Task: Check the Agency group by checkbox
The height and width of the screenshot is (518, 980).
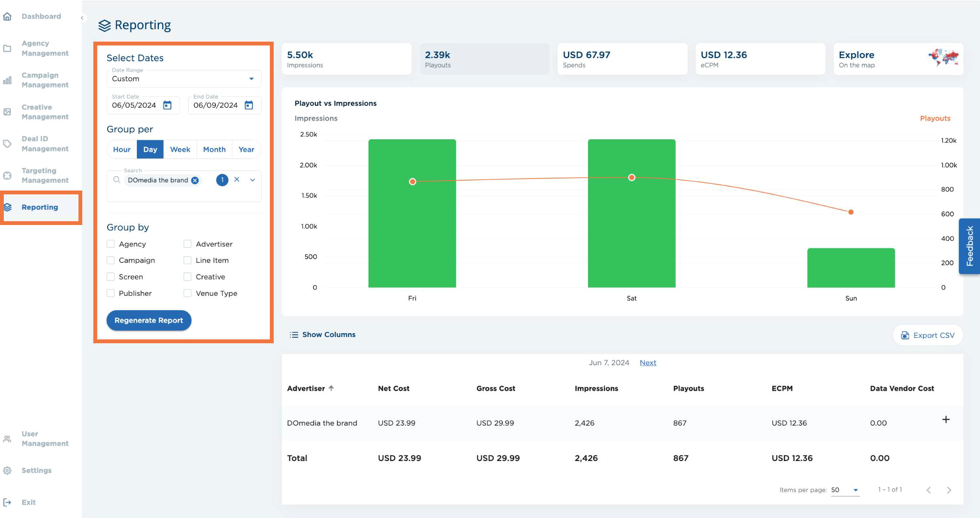Action: click(x=111, y=244)
